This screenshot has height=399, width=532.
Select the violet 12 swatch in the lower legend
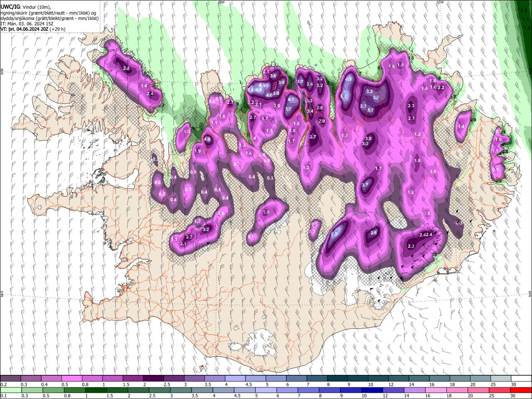coord(394,390)
